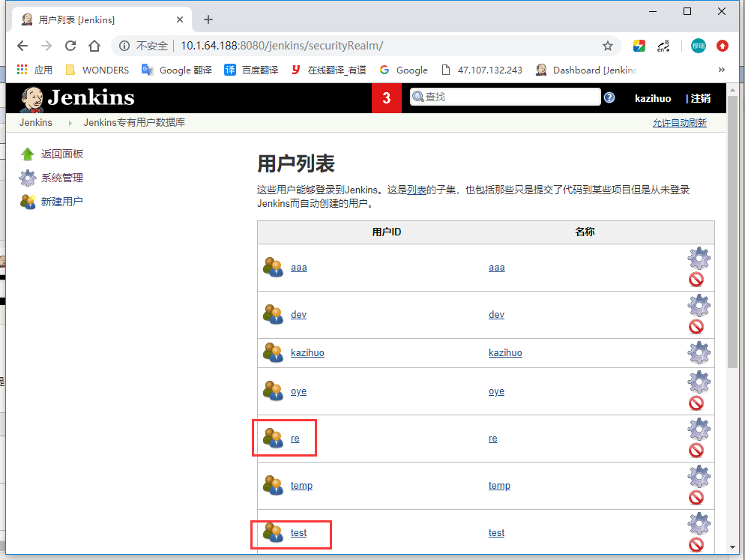Open the 列表 link in description text
Image resolution: width=745 pixels, height=560 pixels.
(416, 190)
